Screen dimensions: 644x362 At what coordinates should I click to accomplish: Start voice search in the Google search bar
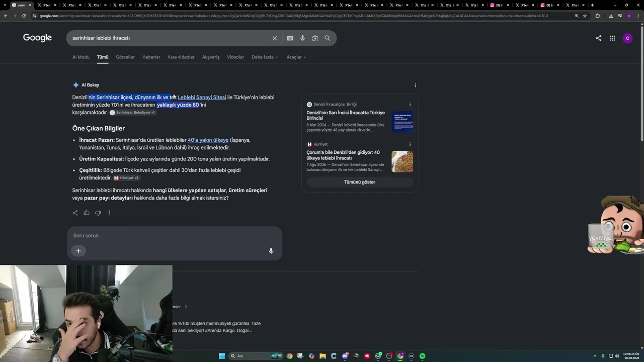point(302,38)
